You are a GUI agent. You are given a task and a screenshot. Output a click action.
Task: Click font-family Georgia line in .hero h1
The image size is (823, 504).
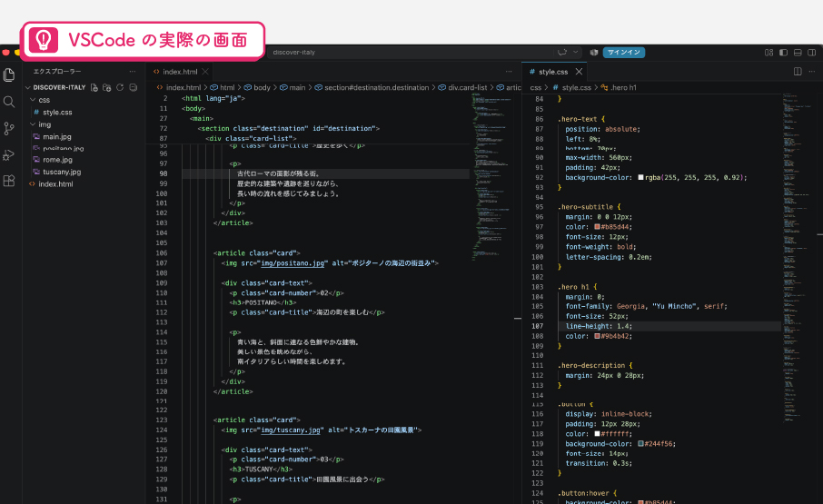click(647, 306)
